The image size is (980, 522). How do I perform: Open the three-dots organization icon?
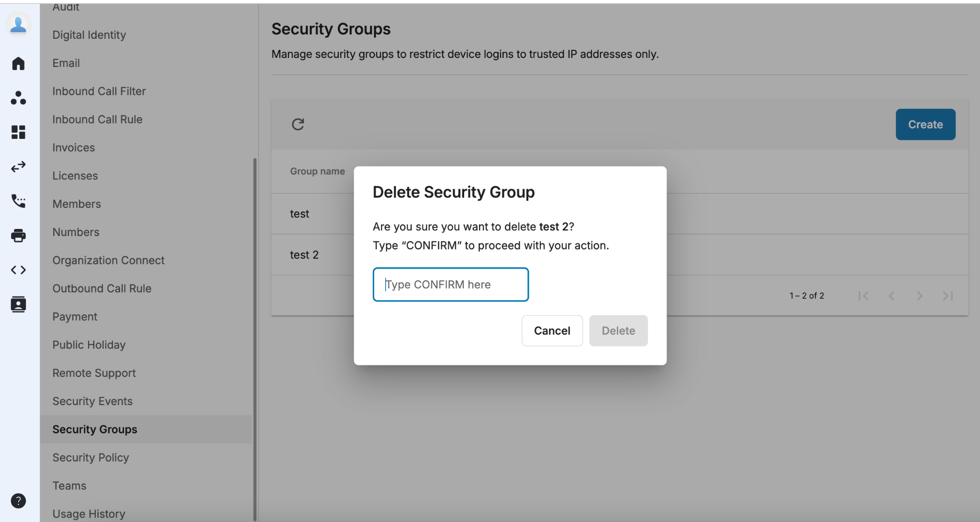[x=18, y=98]
